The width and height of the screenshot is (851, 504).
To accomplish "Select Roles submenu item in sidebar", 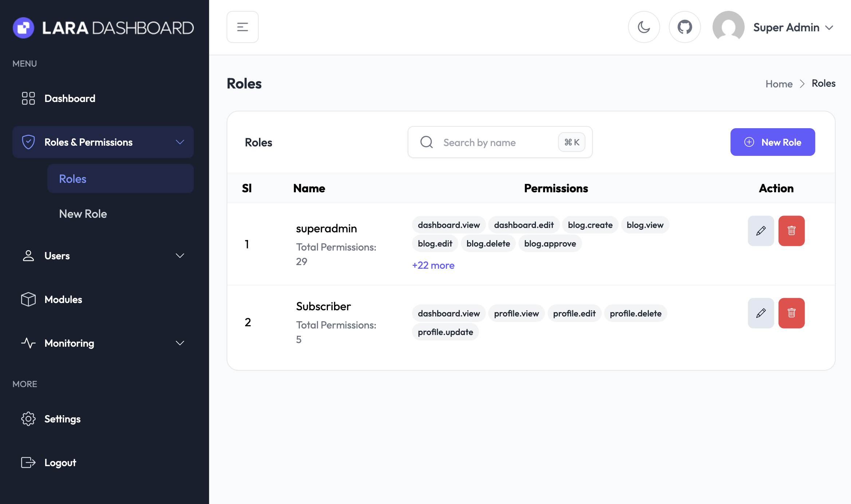I will [120, 178].
